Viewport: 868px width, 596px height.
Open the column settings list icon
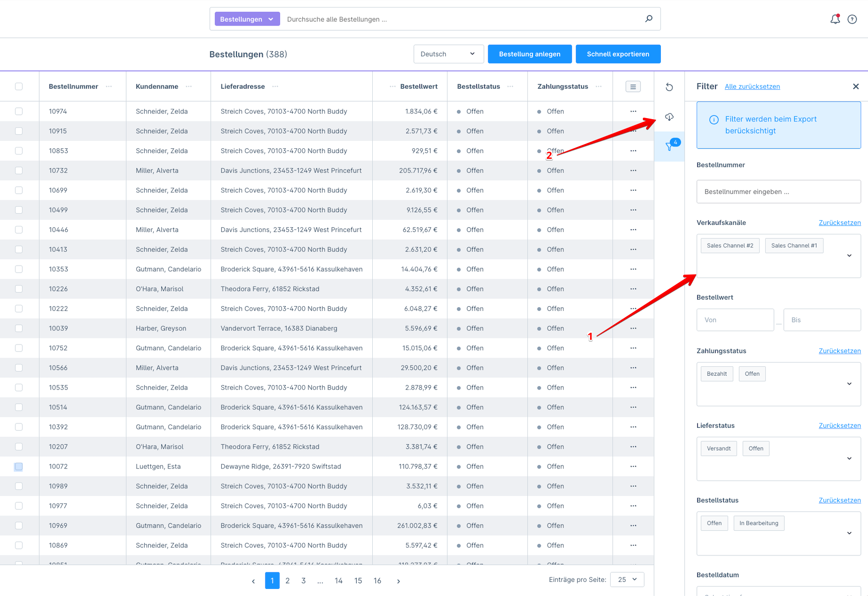[x=633, y=86]
